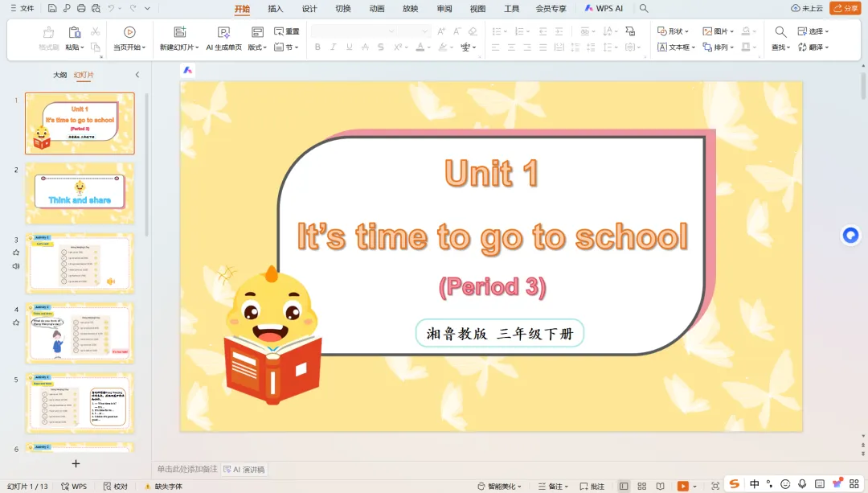Click the microphone icon in input toolbar
Viewport: 868px width, 493px height.
pos(802,483)
